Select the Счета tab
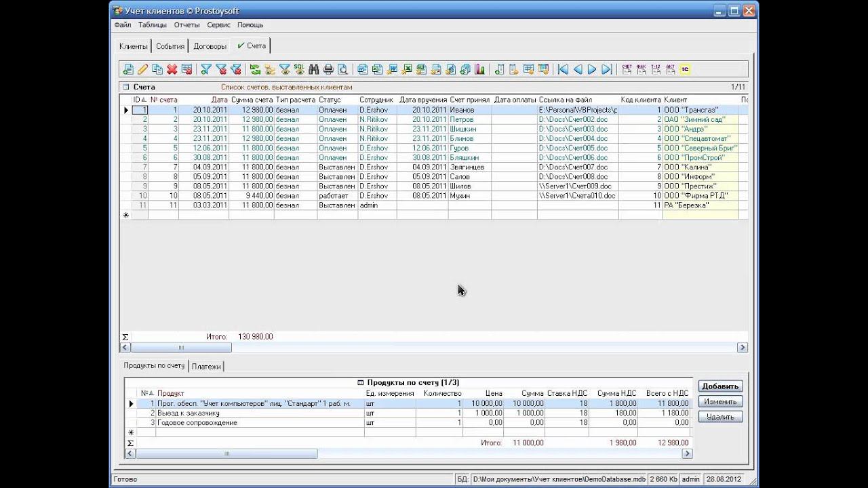Viewport: 868px width, 488px height. click(251, 45)
